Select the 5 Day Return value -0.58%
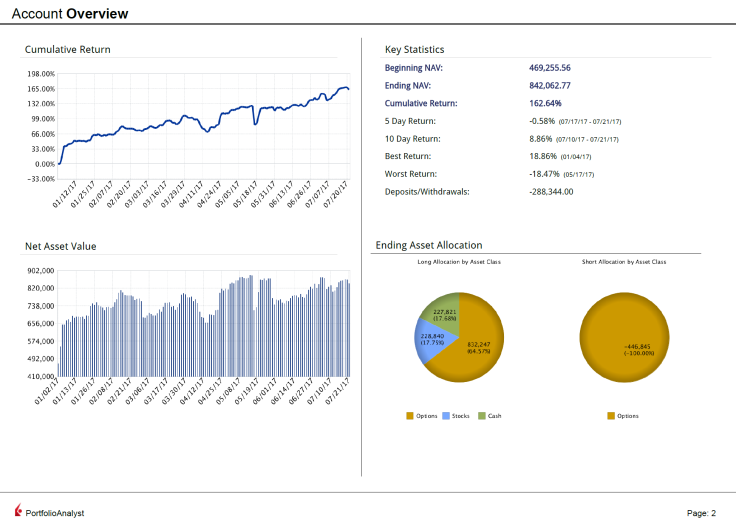 pyautogui.click(x=542, y=121)
